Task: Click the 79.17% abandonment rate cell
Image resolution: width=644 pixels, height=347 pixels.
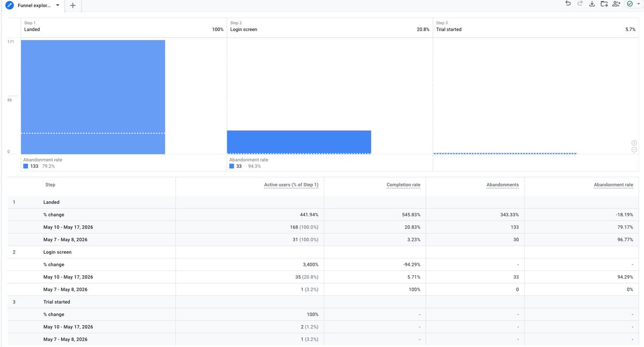Action: (626, 227)
